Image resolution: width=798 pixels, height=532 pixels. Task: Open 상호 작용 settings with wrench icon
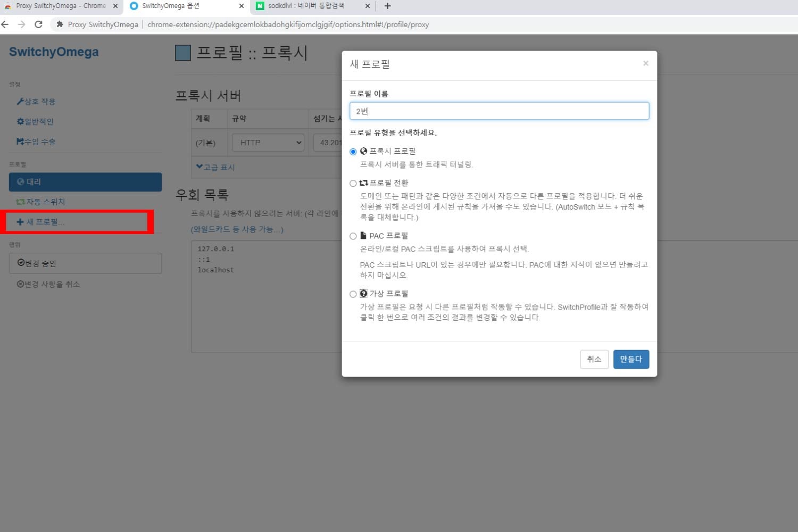[36, 102]
